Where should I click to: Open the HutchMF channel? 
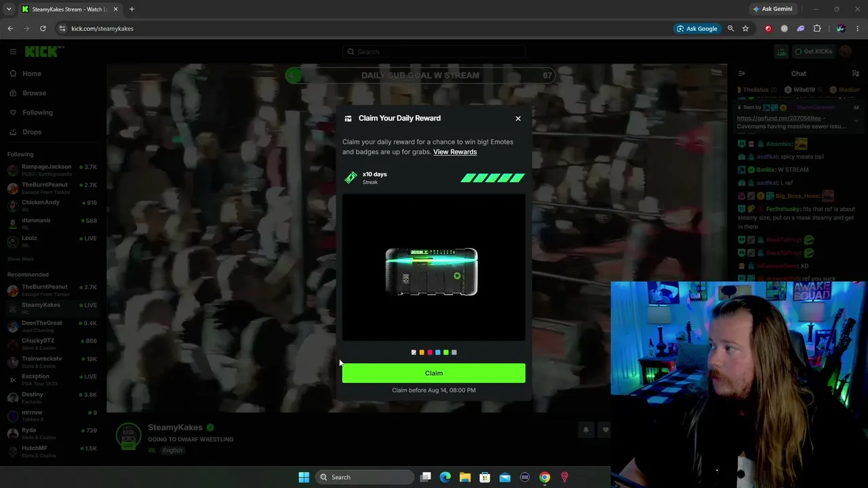click(53, 451)
